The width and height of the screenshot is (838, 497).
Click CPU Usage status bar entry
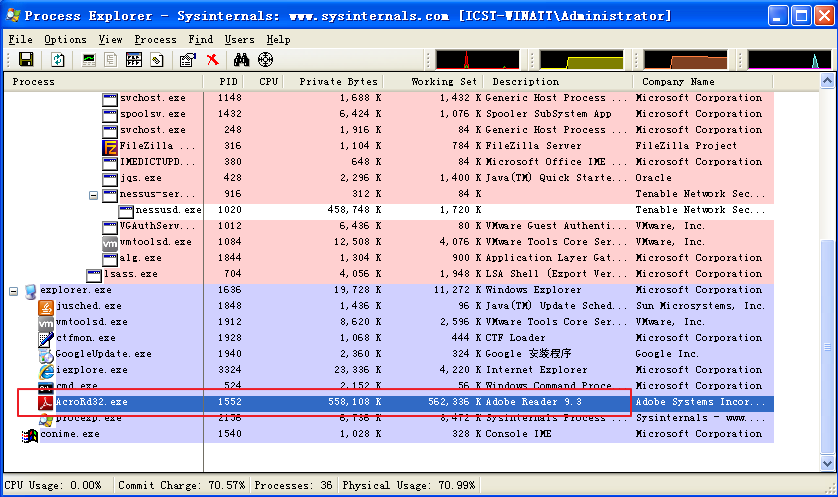coord(53,485)
